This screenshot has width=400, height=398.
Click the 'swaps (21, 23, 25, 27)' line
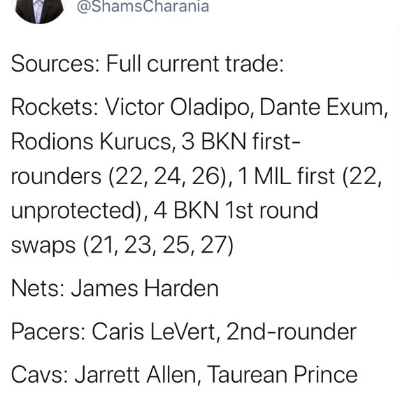(x=122, y=246)
